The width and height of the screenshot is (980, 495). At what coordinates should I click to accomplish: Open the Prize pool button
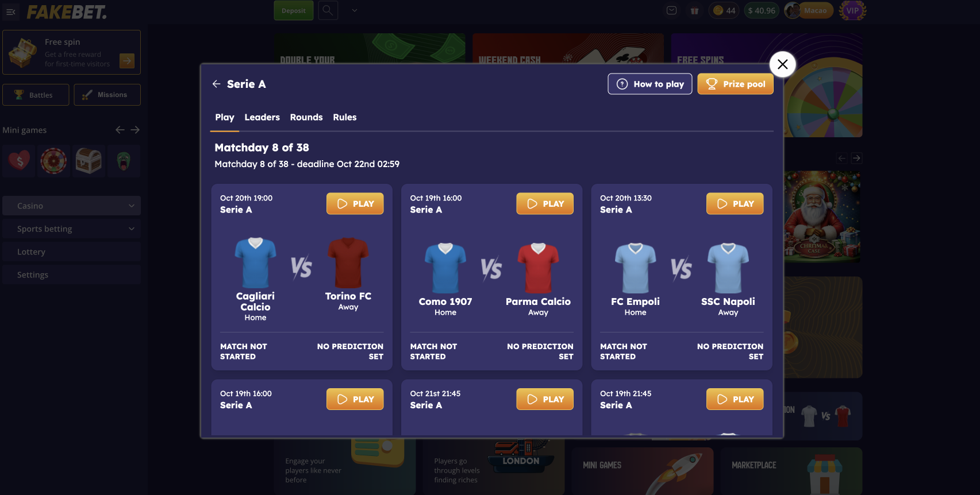tap(735, 84)
